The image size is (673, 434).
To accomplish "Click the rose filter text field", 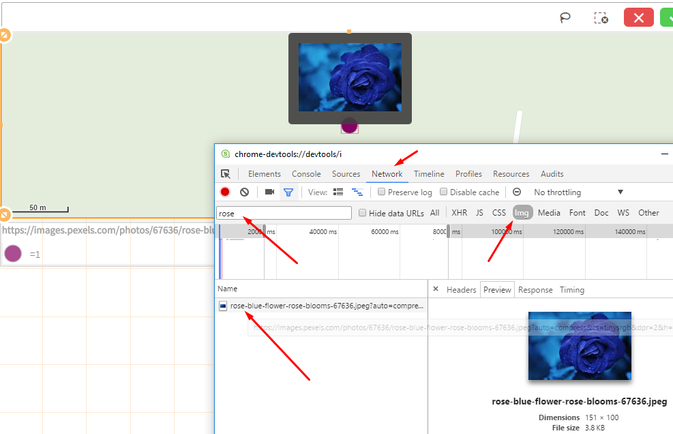I will (284, 213).
